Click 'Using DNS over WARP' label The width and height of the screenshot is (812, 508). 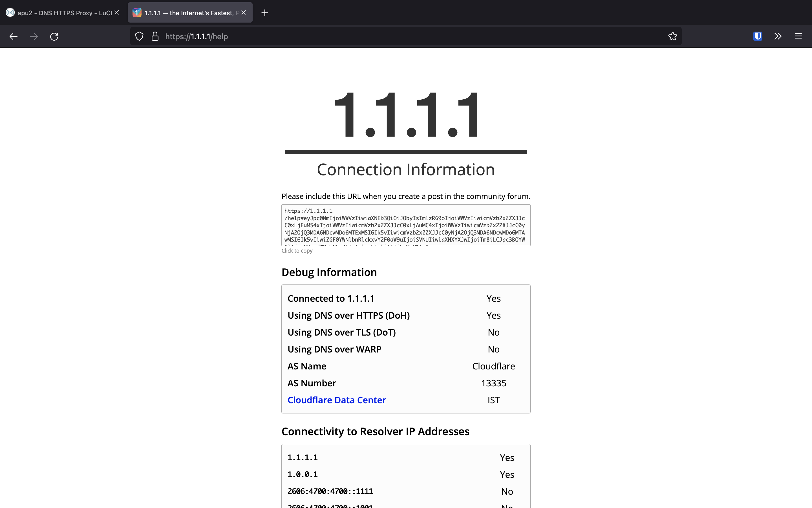tap(334, 349)
